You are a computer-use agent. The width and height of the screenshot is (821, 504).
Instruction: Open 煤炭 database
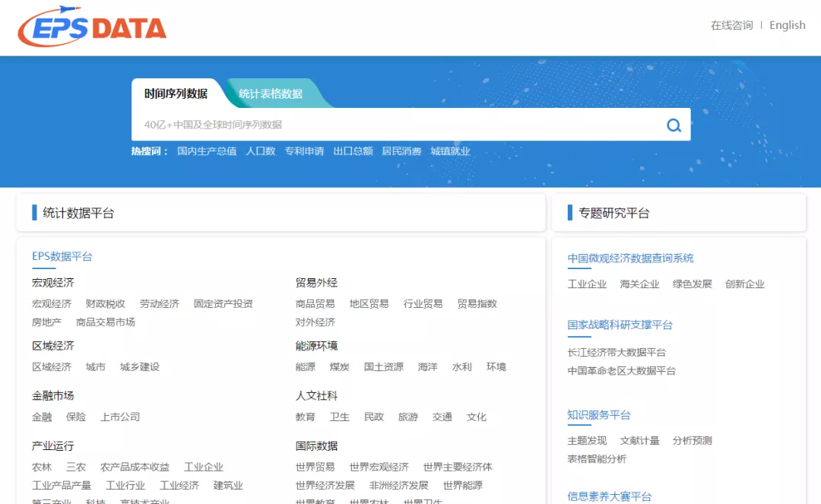pos(339,367)
